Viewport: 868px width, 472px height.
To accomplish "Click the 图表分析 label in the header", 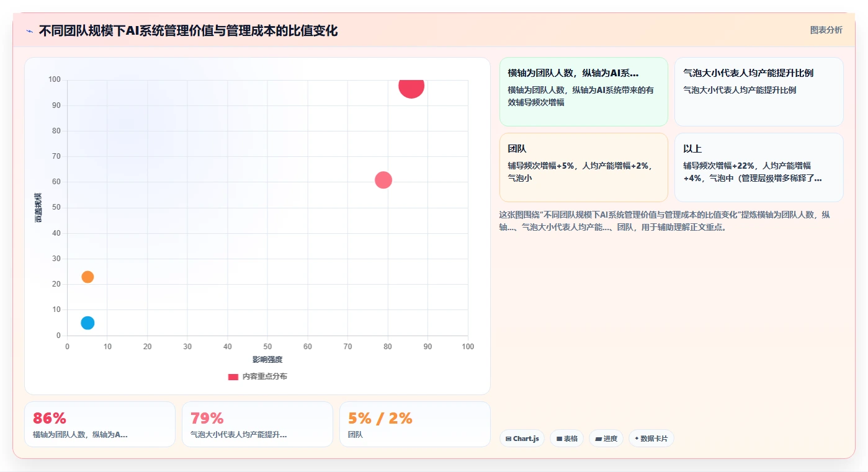I will click(826, 30).
